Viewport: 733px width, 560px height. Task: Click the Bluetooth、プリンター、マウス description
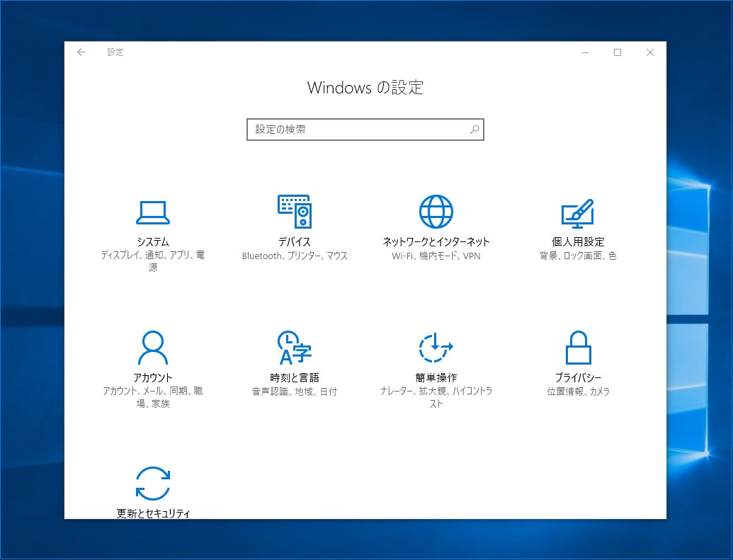click(295, 256)
